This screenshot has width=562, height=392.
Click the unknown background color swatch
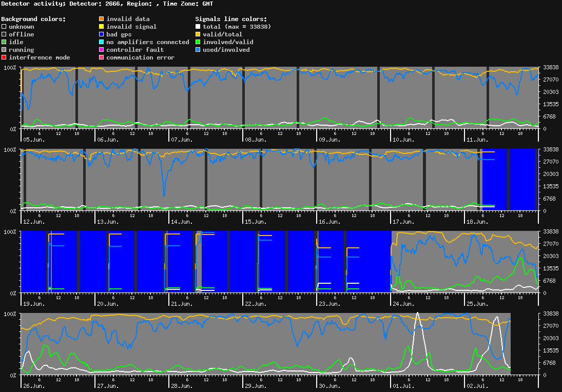tap(4, 27)
